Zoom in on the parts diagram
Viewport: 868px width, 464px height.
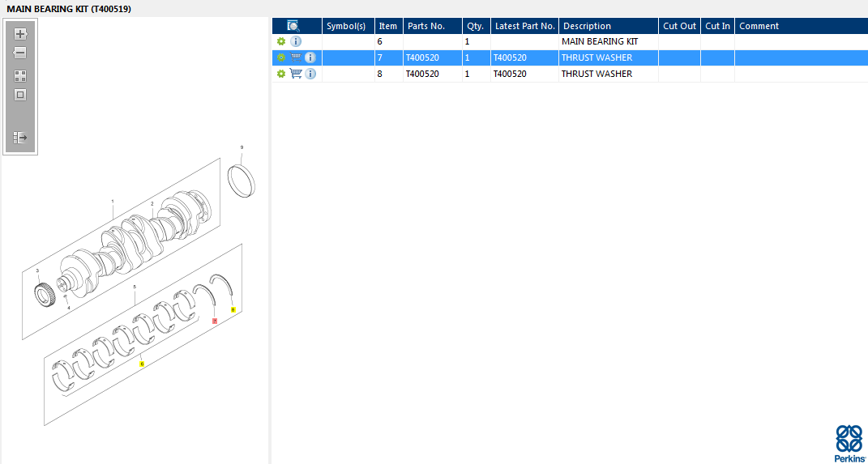(x=20, y=34)
